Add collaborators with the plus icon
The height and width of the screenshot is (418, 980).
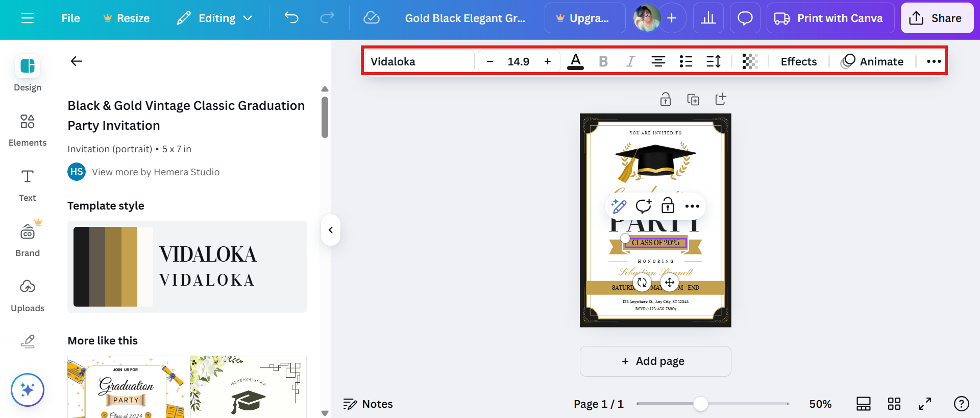coord(672,18)
